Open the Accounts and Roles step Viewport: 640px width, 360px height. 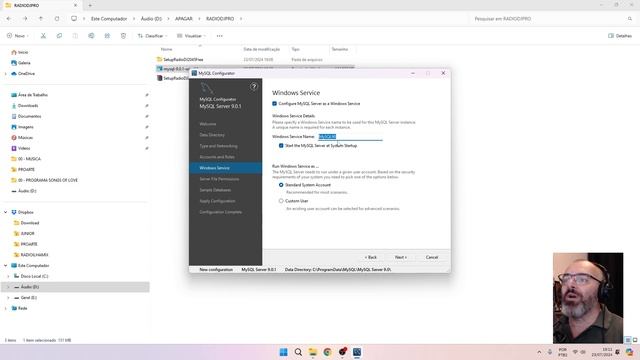click(x=217, y=157)
